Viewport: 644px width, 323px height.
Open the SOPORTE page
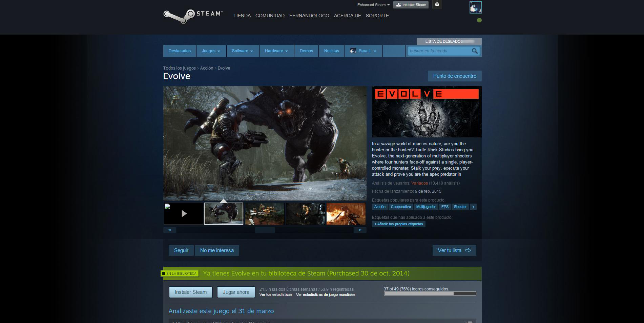377,16
